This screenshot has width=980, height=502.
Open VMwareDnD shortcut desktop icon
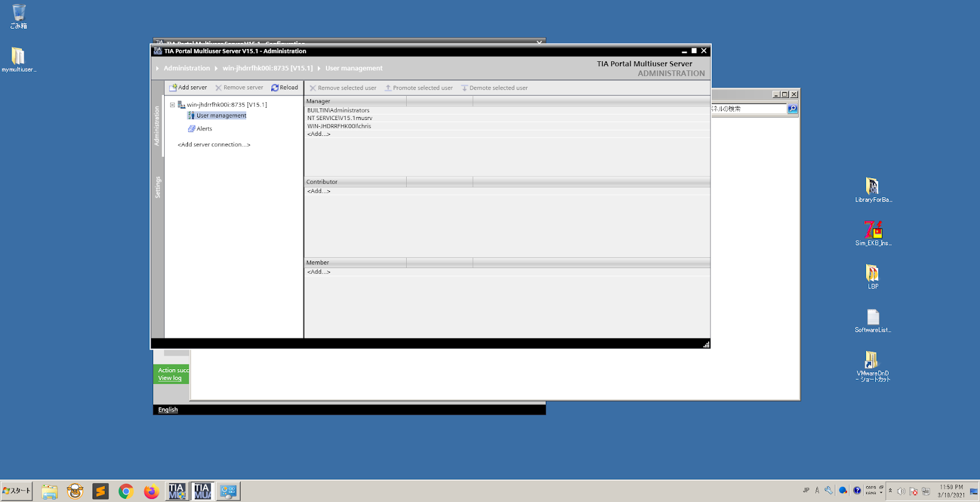(873, 367)
